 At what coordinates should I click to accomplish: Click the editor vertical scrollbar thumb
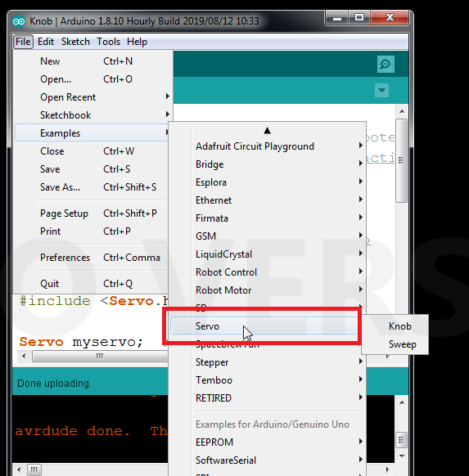pos(402,160)
